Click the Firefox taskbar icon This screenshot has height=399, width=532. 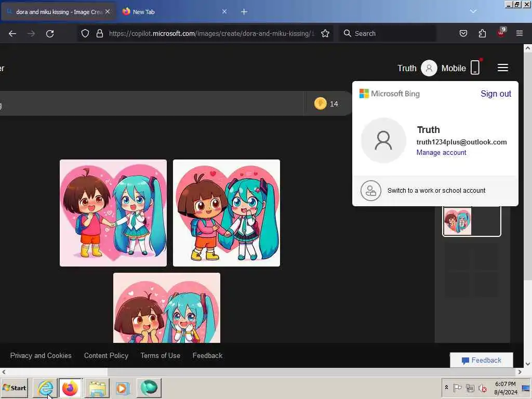point(70,388)
